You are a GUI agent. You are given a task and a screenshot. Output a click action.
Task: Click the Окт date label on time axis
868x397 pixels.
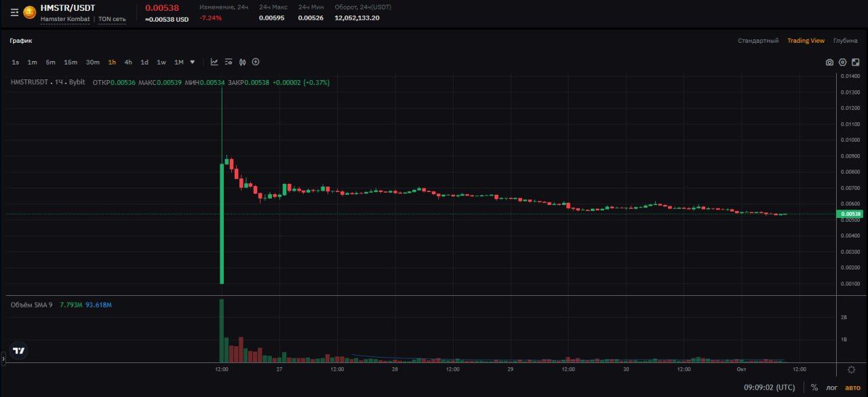[x=741, y=369]
